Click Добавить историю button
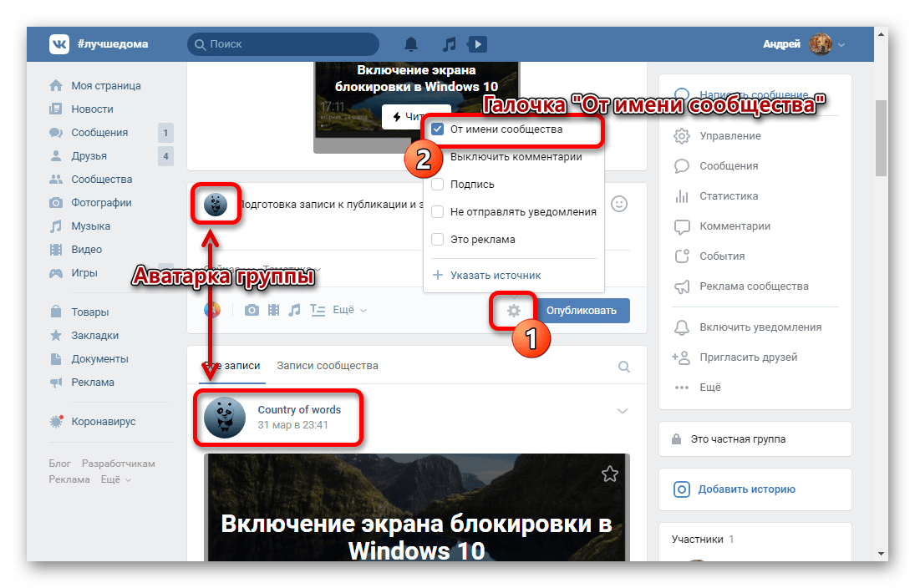This screenshot has width=915, height=588. (x=755, y=489)
